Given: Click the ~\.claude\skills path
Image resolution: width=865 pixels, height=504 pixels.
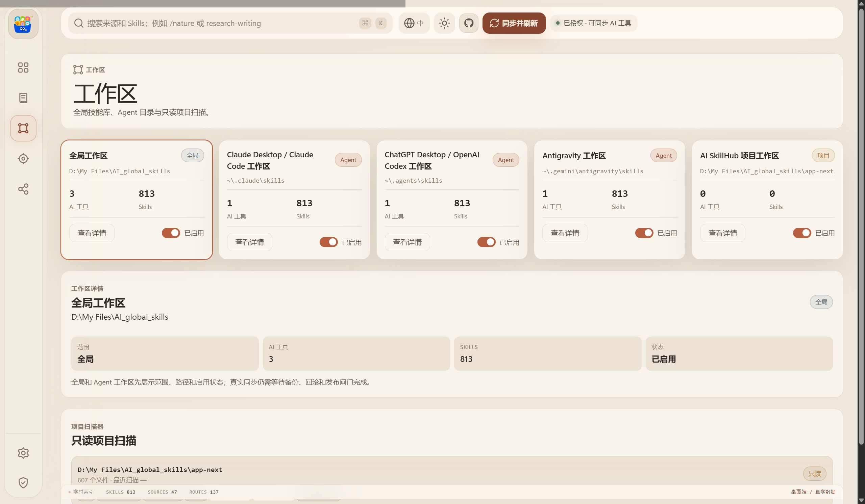Looking at the screenshot, I should coord(256,181).
